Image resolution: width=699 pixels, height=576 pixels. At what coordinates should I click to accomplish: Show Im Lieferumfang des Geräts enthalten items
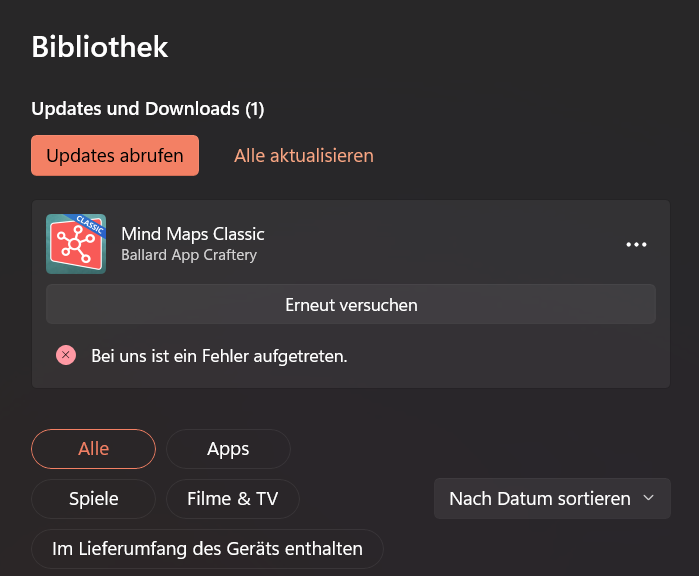[x=207, y=549]
